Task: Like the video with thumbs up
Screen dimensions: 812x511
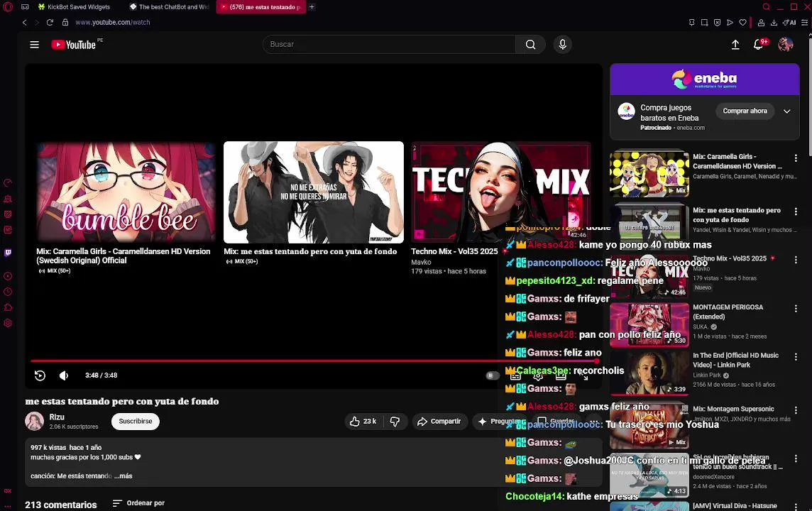Action: (363, 422)
